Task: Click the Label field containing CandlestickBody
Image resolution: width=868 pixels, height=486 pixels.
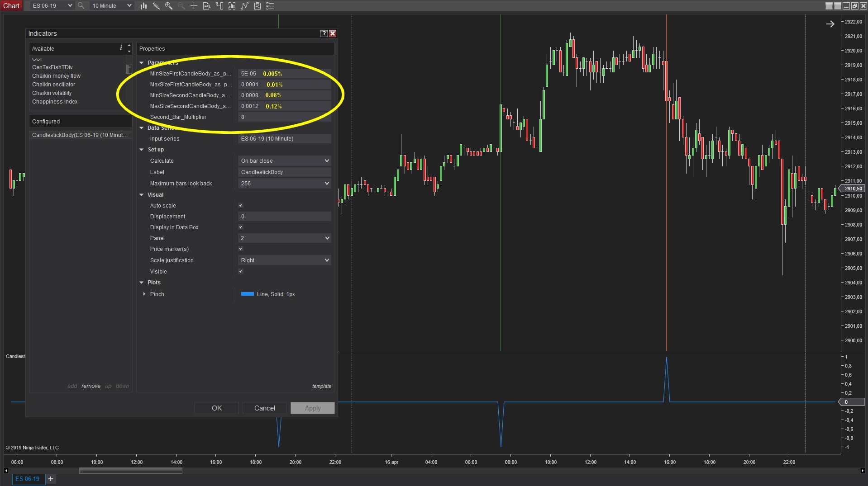Action: pyautogui.click(x=285, y=172)
